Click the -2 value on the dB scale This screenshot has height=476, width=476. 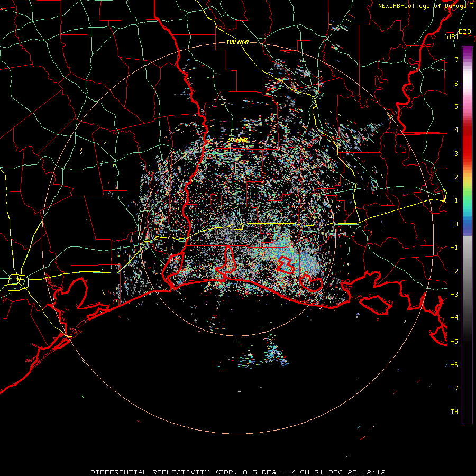point(454,271)
